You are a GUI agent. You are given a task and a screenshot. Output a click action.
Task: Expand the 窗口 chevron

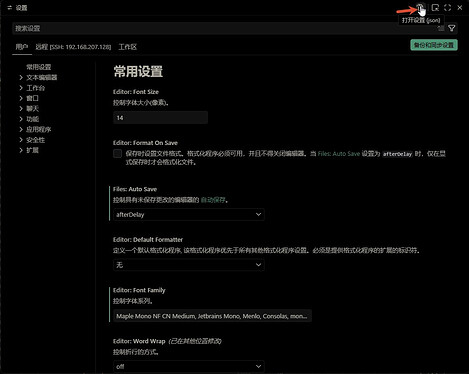[x=21, y=98]
